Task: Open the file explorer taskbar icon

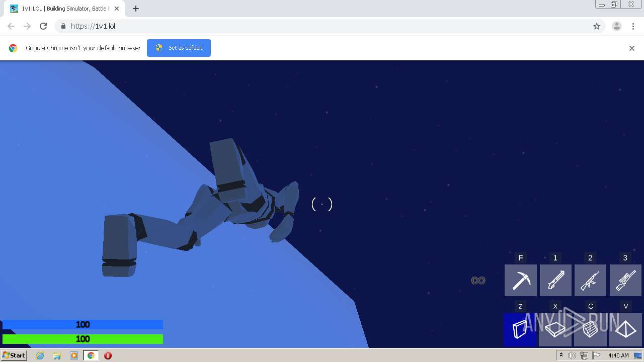Action: click(57, 355)
